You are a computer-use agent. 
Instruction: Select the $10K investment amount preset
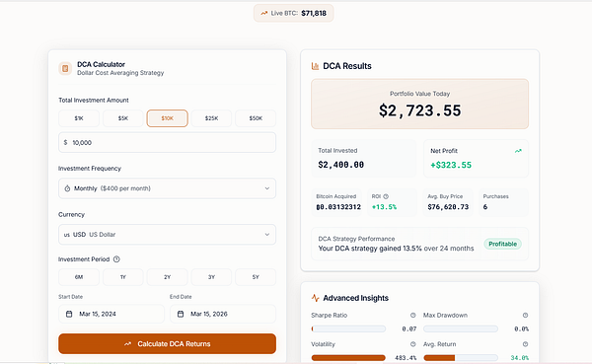coord(168,118)
